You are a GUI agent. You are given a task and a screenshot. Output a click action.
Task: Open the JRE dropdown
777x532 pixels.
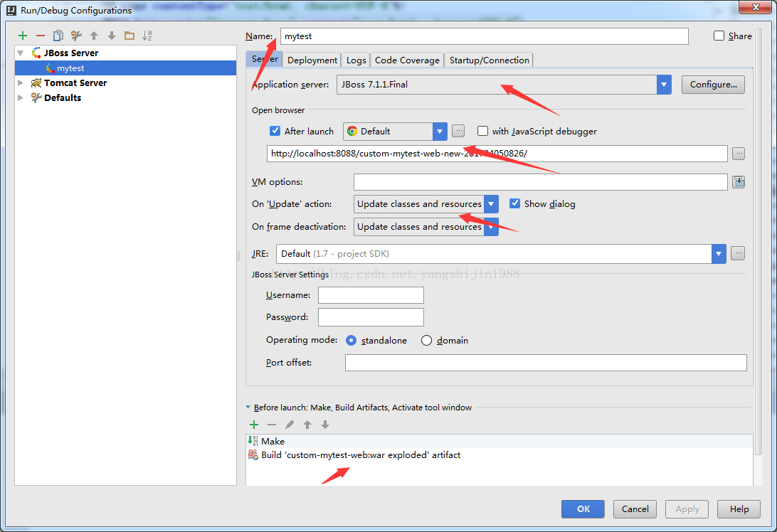(x=719, y=254)
